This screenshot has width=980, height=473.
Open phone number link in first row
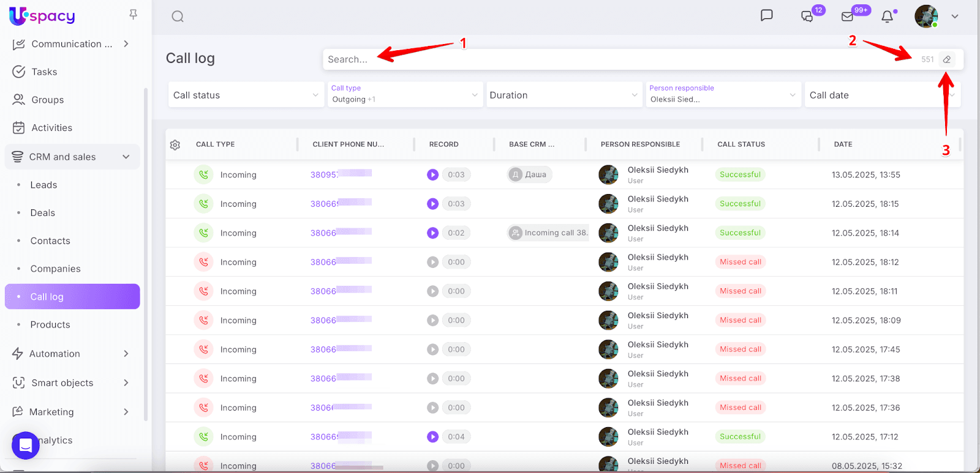click(x=324, y=175)
